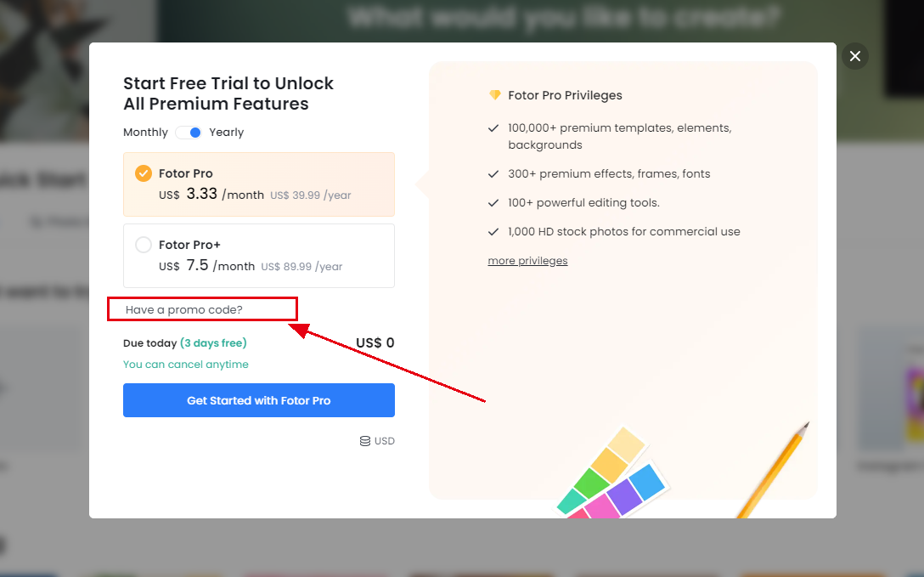The height and width of the screenshot is (577, 924).
Task: Click the US$ 89.99 /year price text
Action: pyautogui.click(x=301, y=267)
